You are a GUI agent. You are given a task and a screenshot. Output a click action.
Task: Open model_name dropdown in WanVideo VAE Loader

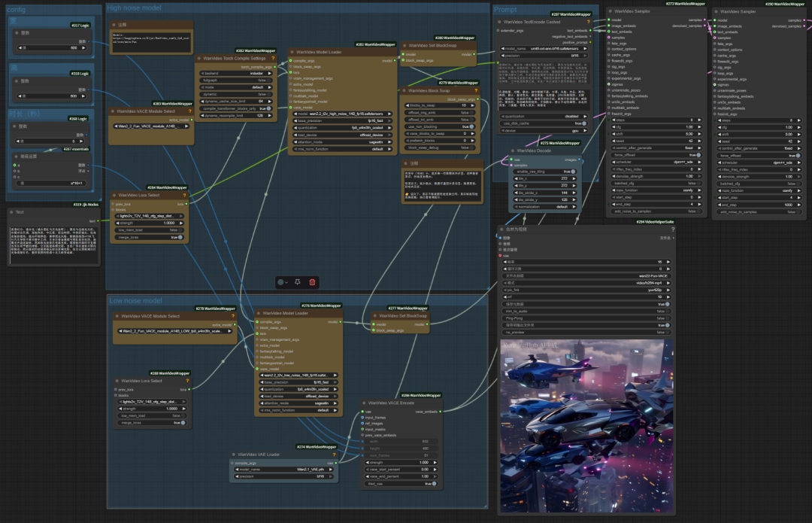click(x=283, y=469)
